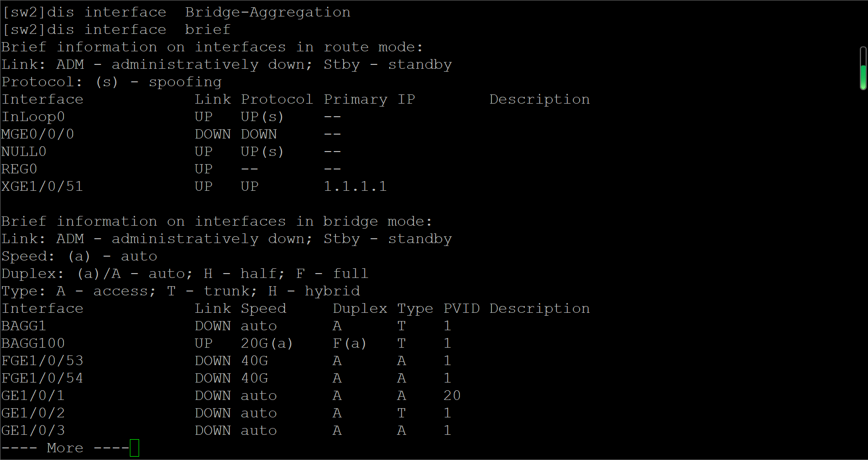Image resolution: width=868 pixels, height=460 pixels.
Task: Click the "---- More ----" prompt text
Action: [x=65, y=448]
